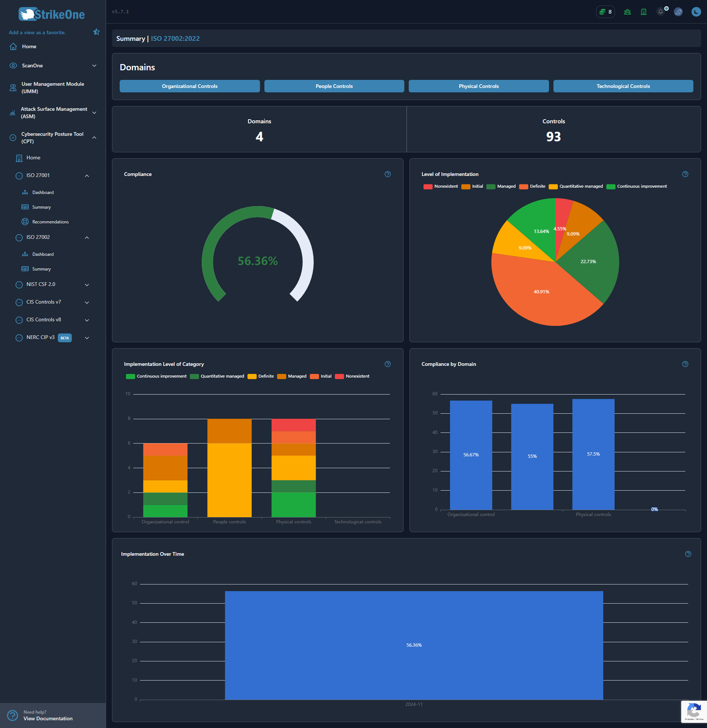Screen dimensions: 707x728
Task: Click the Cybersecurity Posture Tool icon
Action: click(13, 138)
